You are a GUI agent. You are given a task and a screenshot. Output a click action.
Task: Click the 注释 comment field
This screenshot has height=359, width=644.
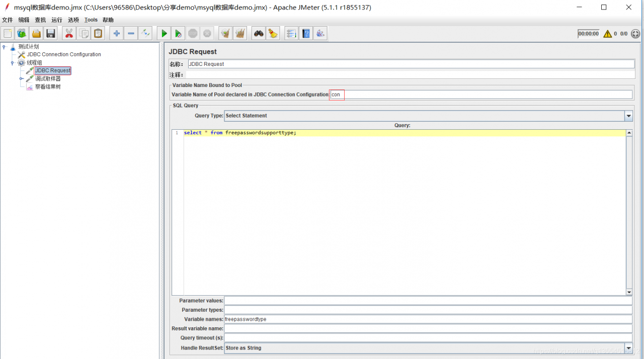coord(411,75)
